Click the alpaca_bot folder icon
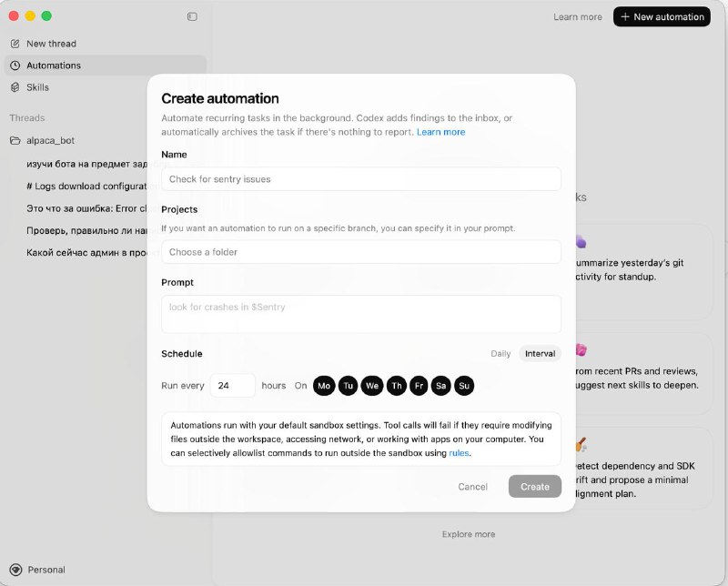The image size is (728, 586). (x=15, y=141)
